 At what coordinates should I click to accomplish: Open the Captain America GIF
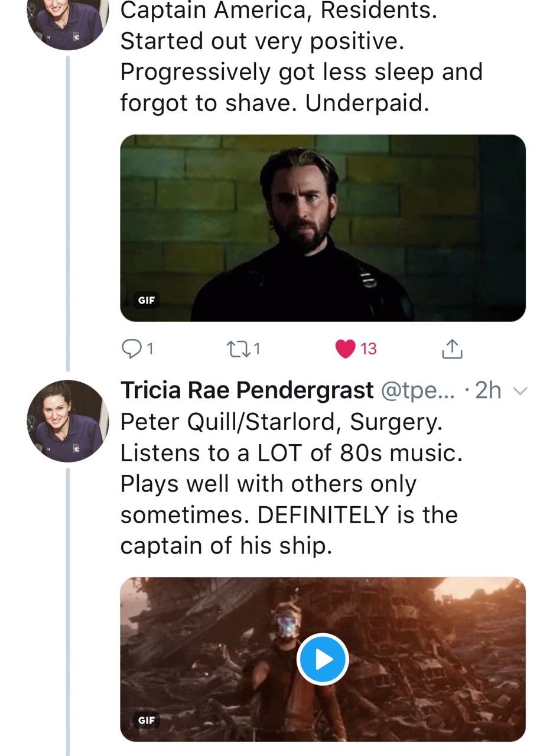(323, 228)
